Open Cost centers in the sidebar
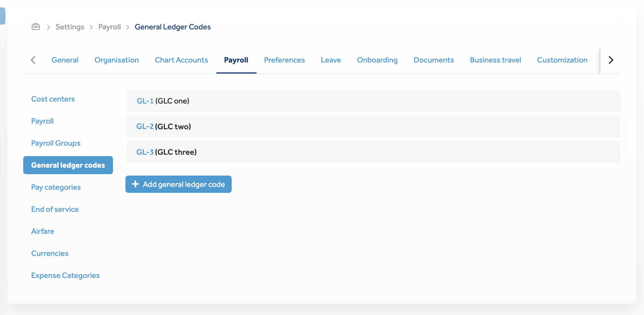The image size is (644, 315). click(53, 99)
